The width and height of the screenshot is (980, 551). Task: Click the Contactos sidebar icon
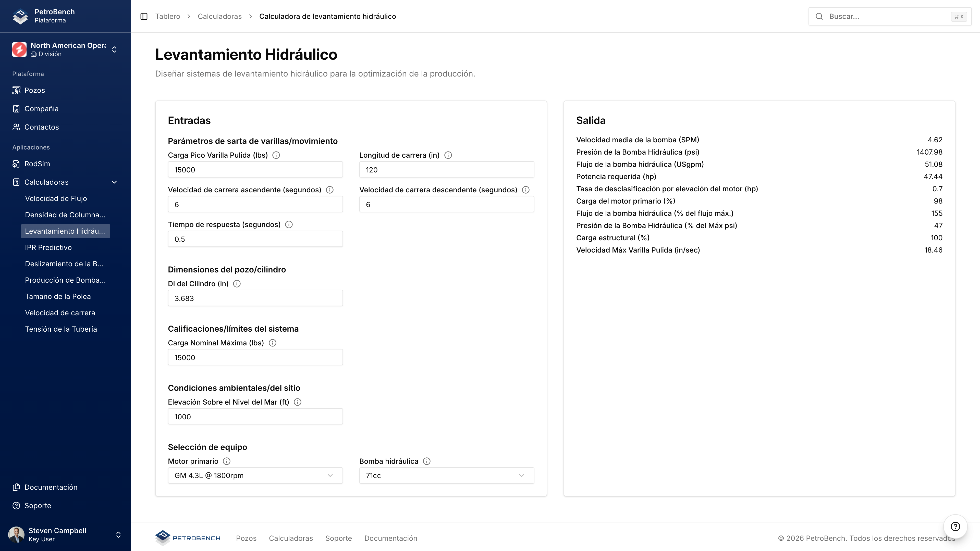pos(16,127)
